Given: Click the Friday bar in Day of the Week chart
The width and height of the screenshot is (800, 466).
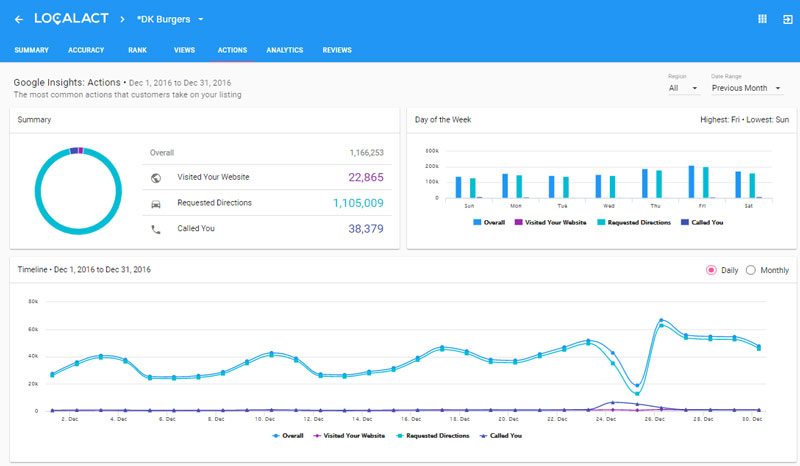Looking at the screenshot, I should 691,182.
